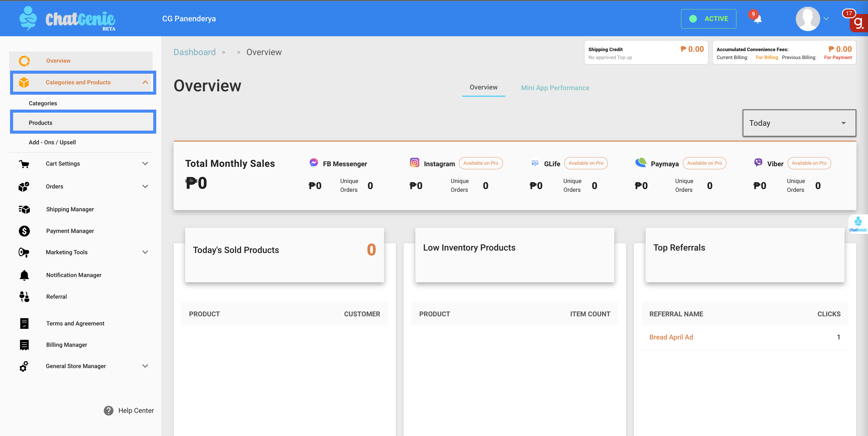Expand the Marketing Tools chevron
Screen dimensions: 868x436
tap(145, 252)
